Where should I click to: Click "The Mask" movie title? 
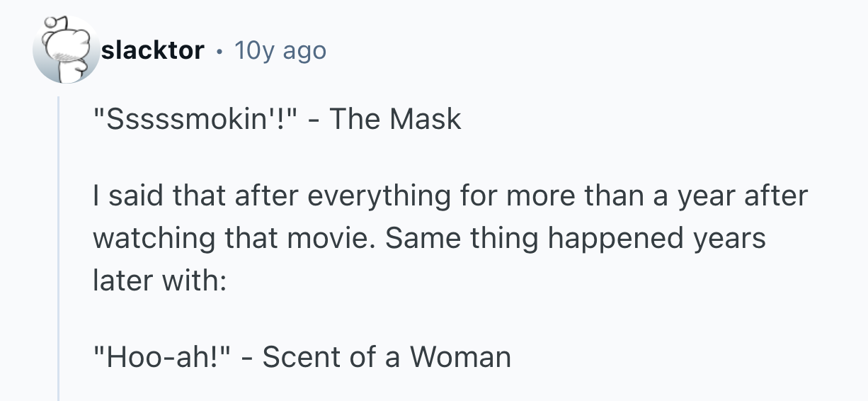[395, 119]
